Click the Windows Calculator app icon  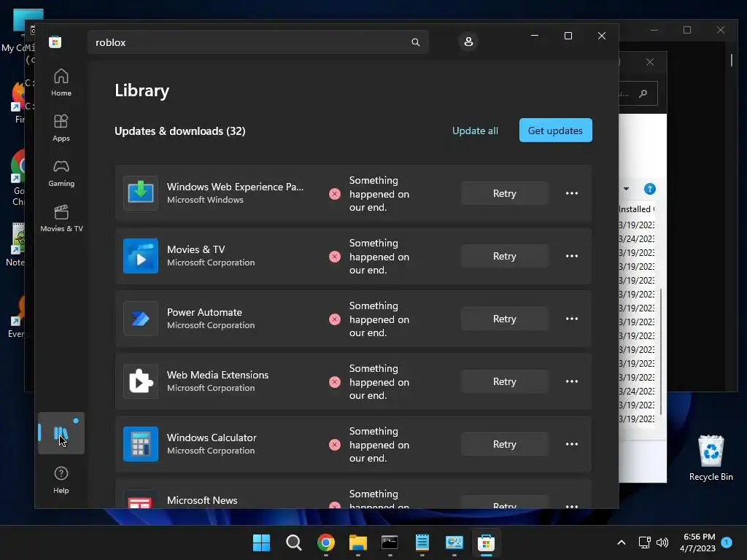(141, 444)
